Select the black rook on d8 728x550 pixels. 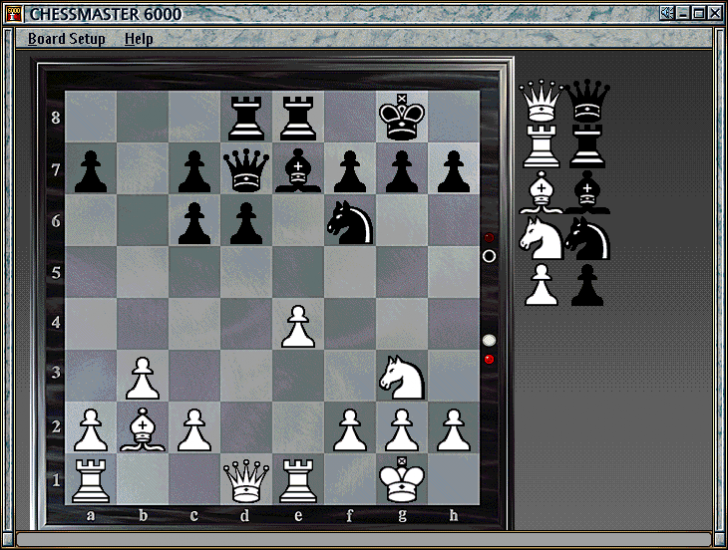tap(246, 118)
